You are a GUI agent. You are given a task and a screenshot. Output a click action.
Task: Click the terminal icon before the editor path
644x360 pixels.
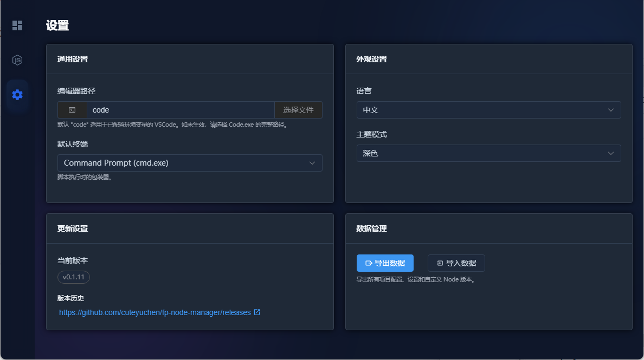[x=72, y=110]
